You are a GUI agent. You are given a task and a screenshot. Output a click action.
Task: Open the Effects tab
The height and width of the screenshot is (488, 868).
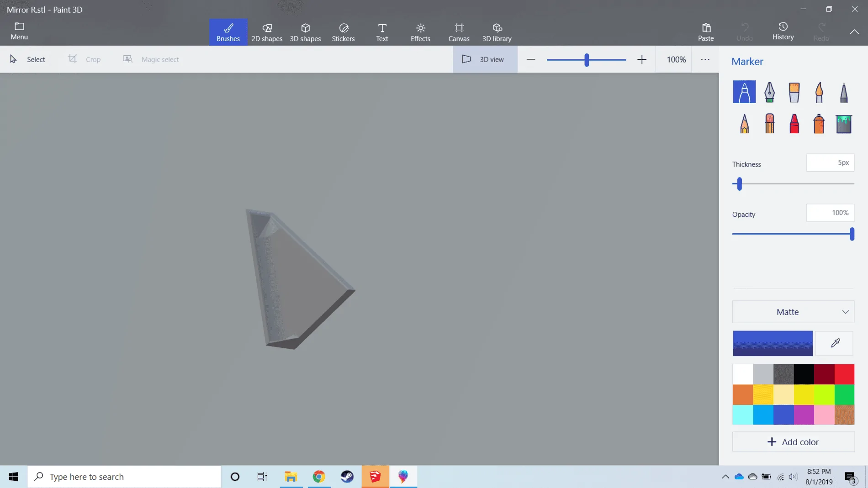click(420, 32)
